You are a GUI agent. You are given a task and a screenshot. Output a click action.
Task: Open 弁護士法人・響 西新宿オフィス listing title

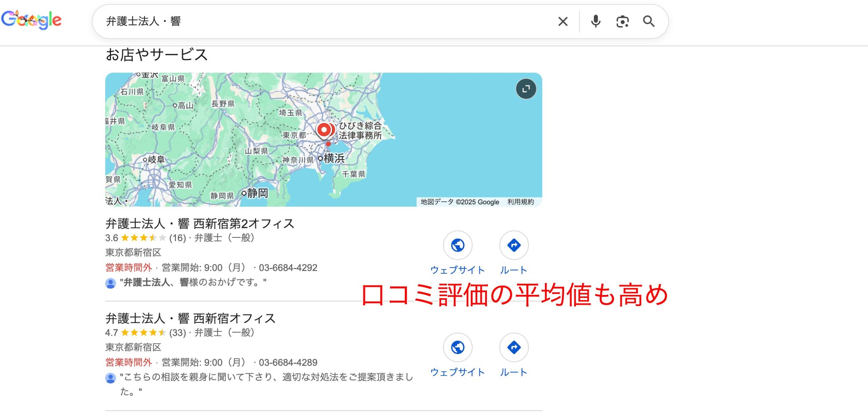pyautogui.click(x=190, y=318)
